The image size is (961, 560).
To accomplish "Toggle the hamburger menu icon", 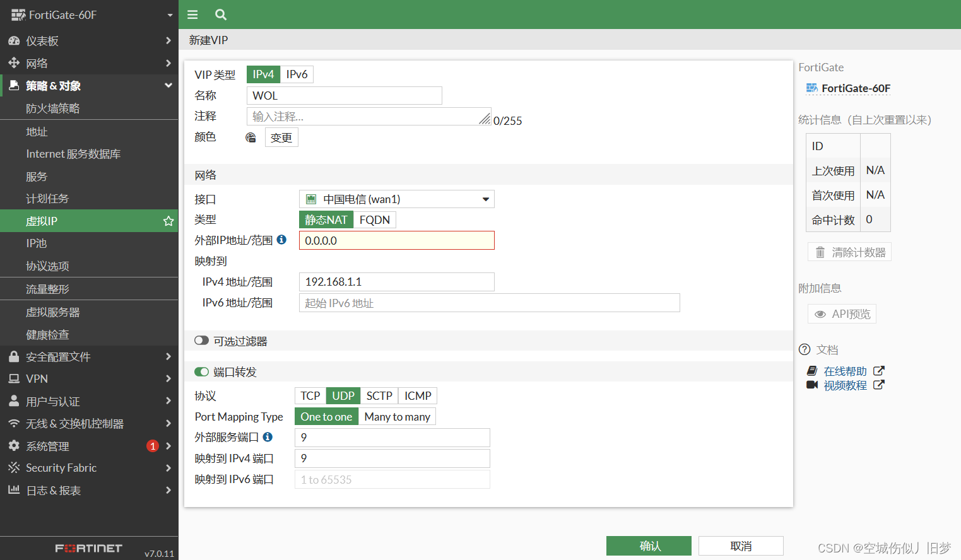I will 192,15.
